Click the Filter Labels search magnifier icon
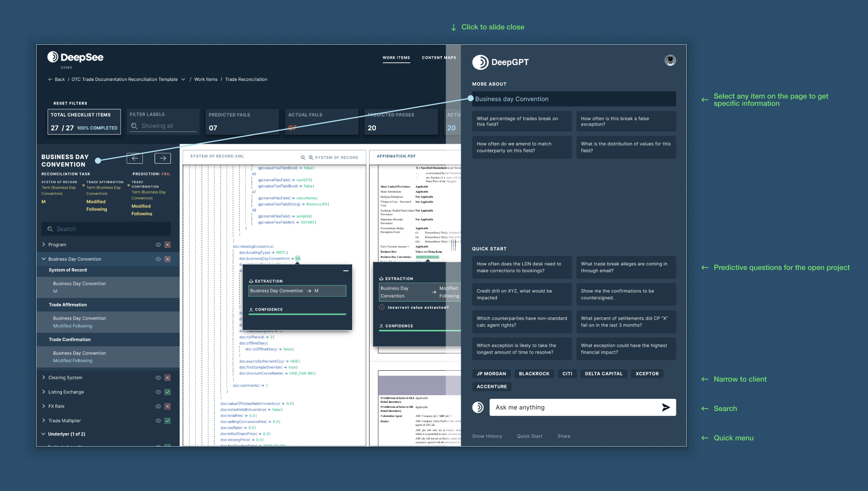 (134, 126)
